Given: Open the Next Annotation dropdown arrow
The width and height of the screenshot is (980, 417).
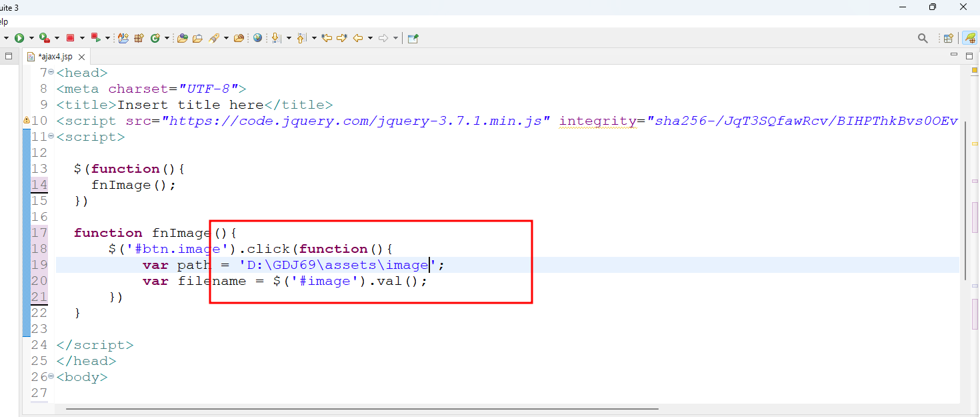Looking at the screenshot, I should point(289,38).
